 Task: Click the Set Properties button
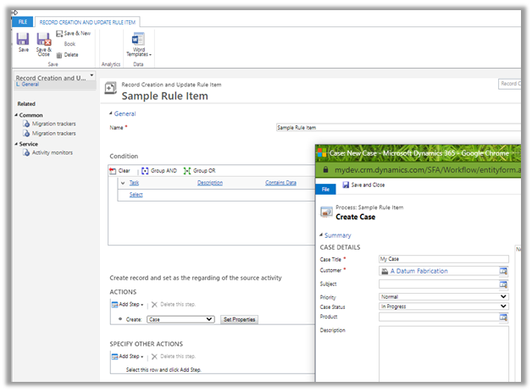[239, 319]
